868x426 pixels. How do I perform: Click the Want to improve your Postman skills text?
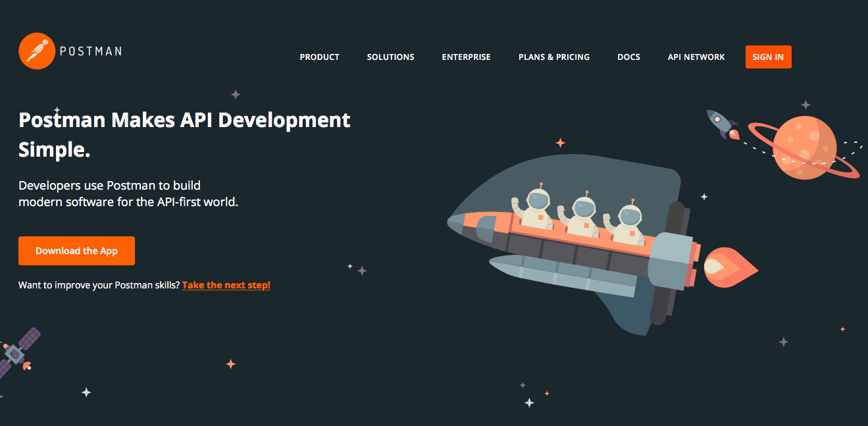point(99,285)
